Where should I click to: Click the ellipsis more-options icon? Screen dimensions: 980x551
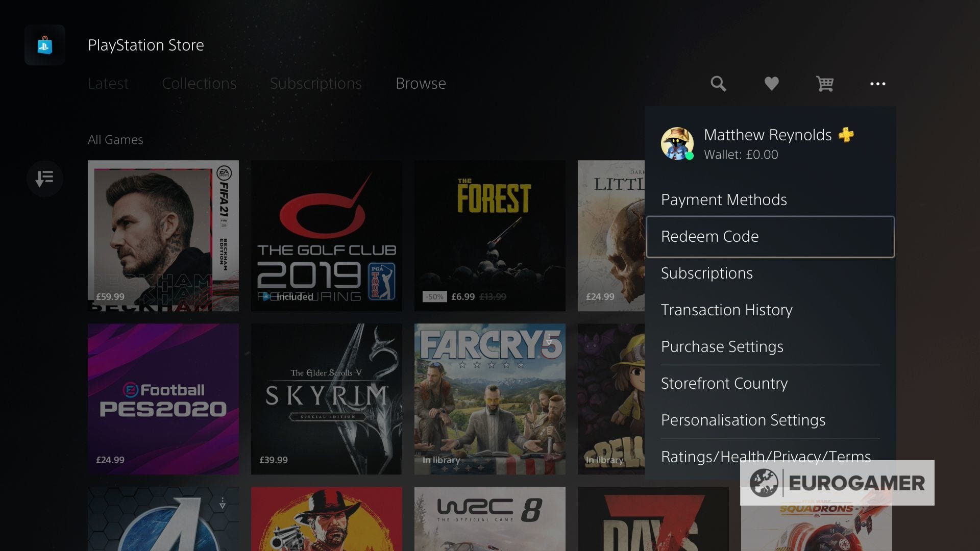(x=877, y=84)
